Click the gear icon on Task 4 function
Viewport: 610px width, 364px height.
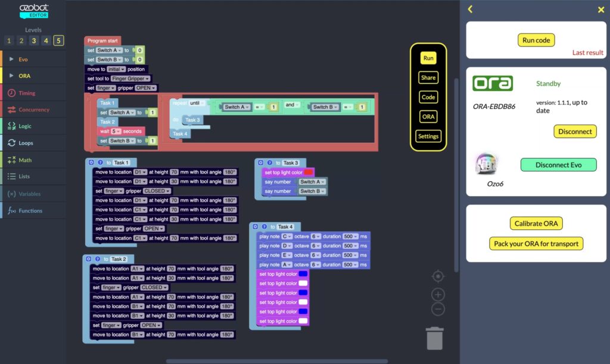pos(255,226)
